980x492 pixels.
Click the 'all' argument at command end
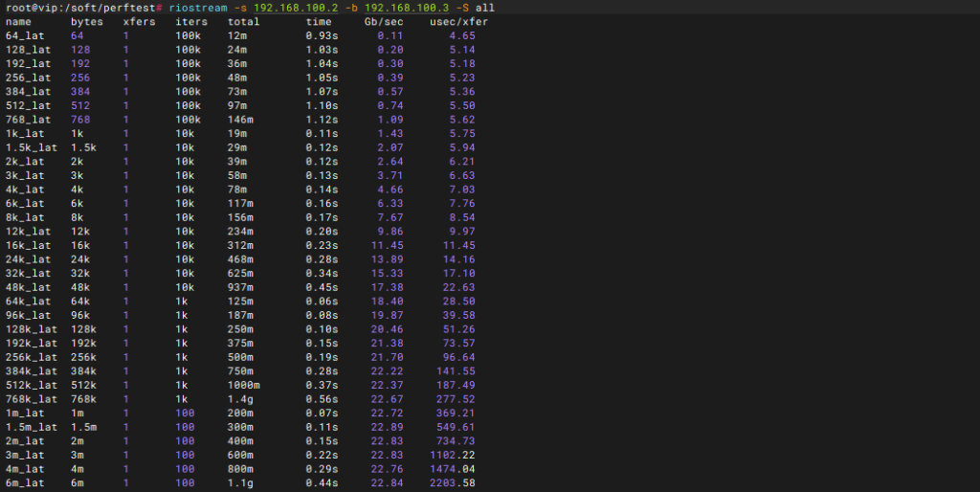pos(485,8)
